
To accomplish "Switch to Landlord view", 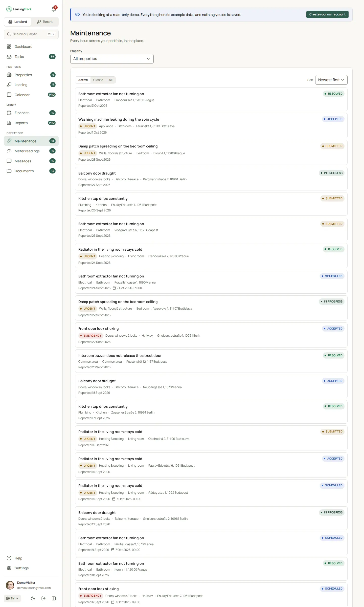I will coord(18,22).
